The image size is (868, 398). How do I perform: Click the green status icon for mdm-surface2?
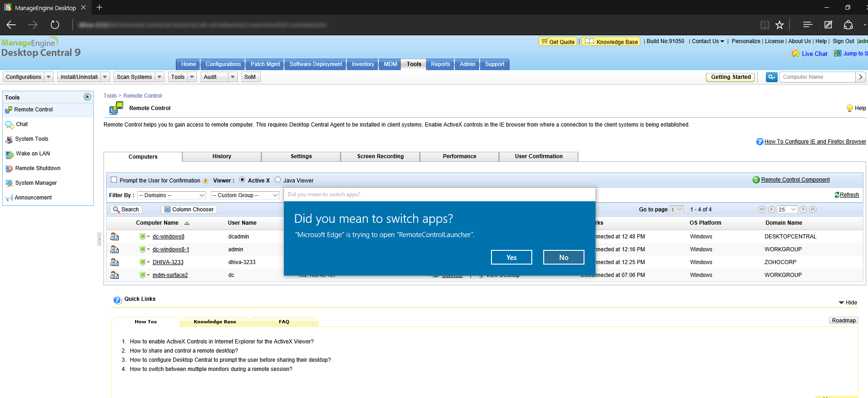click(142, 275)
